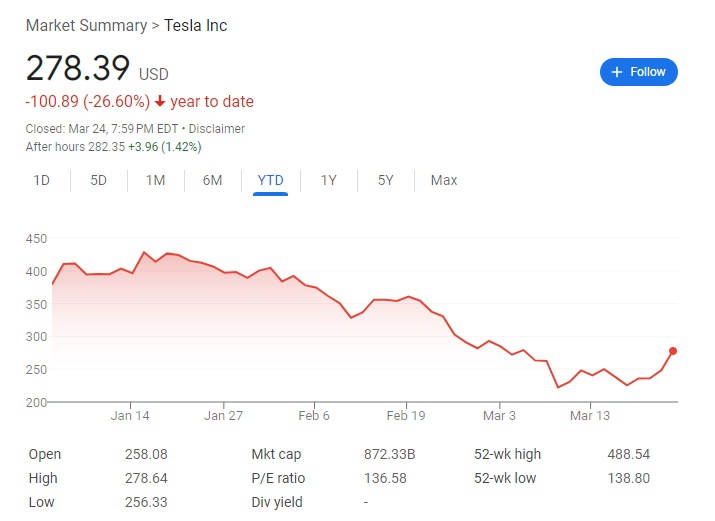The image size is (715, 521).
Task: Click the red endpoint dot on chart
Action: [x=673, y=350]
